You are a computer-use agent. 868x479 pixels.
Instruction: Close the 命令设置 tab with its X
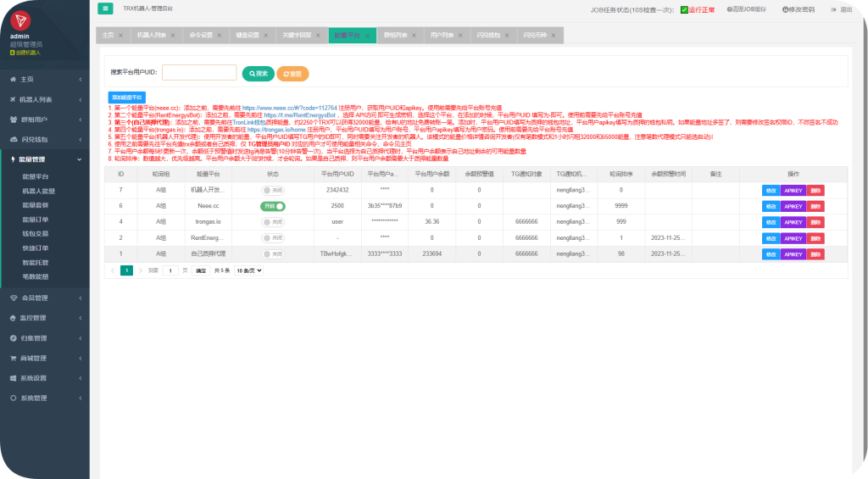click(220, 36)
